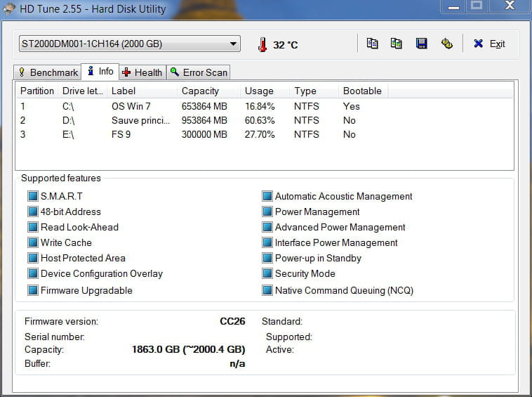532x397 pixels.
Task: Click the 27.70% usage value
Action: coord(260,134)
